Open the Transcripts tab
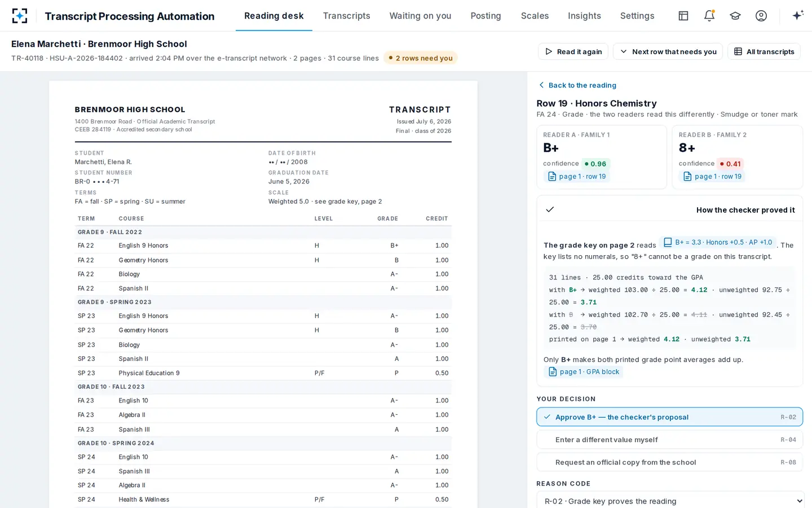This screenshot has width=812, height=508. click(x=347, y=16)
